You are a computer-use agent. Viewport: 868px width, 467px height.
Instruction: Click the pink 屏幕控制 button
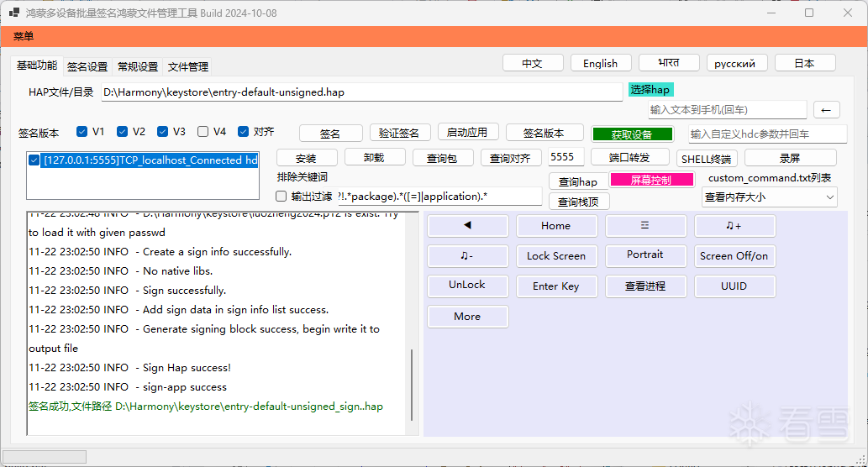[x=651, y=180]
